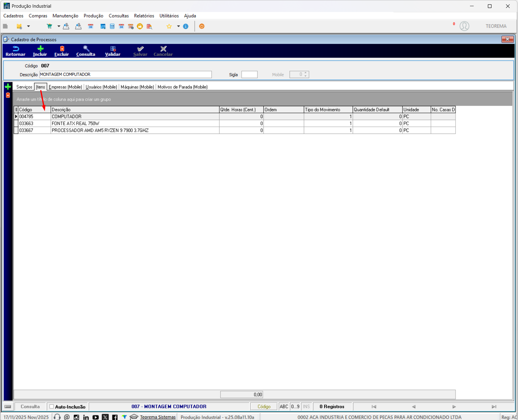Click into the Descrição input field
This screenshot has height=420, width=518.
tap(126, 74)
